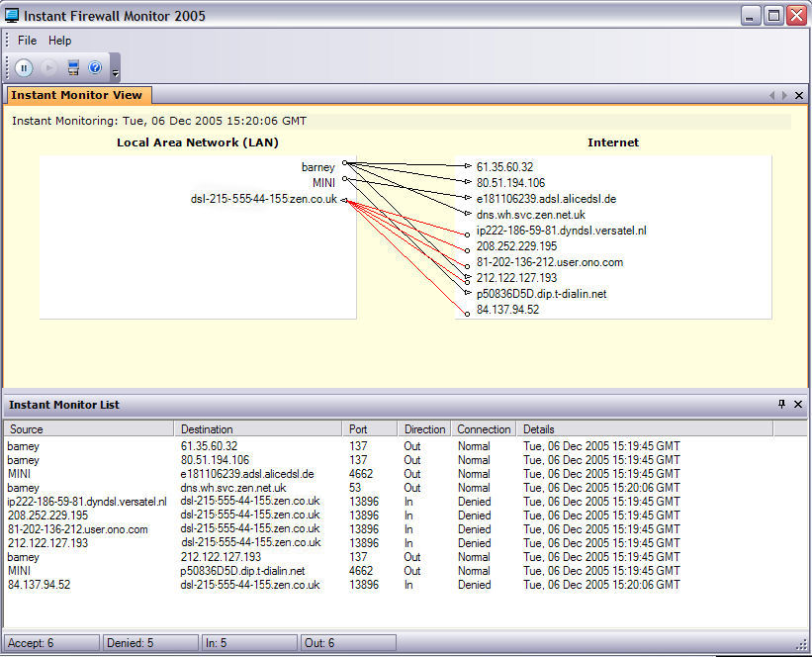The width and height of the screenshot is (812, 657).
Task: Pin the Instant Monitor List panel
Action: pyautogui.click(x=782, y=404)
